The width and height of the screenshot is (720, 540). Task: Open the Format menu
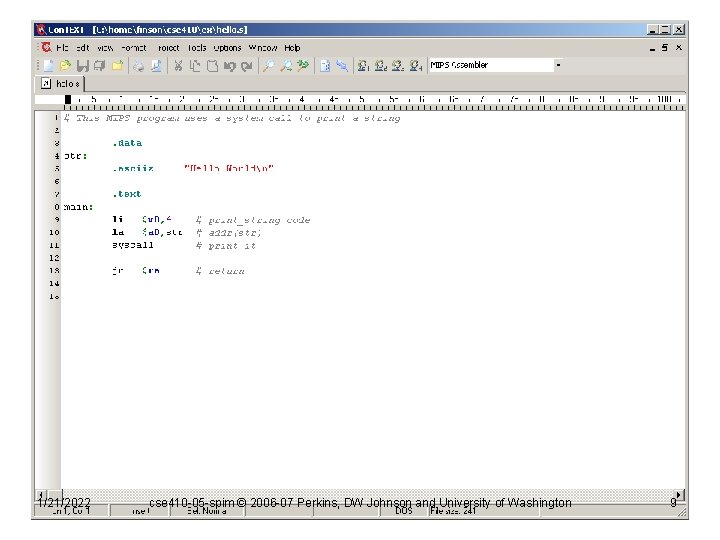click(134, 48)
